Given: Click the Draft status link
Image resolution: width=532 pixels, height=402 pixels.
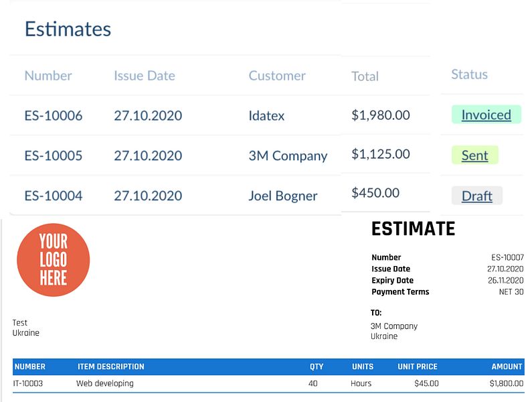Looking at the screenshot, I should click(x=476, y=196).
